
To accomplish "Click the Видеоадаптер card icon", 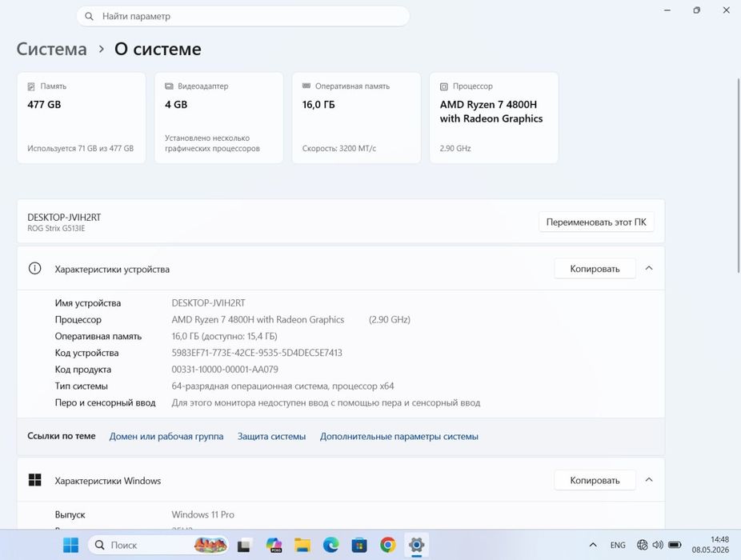I will point(169,86).
